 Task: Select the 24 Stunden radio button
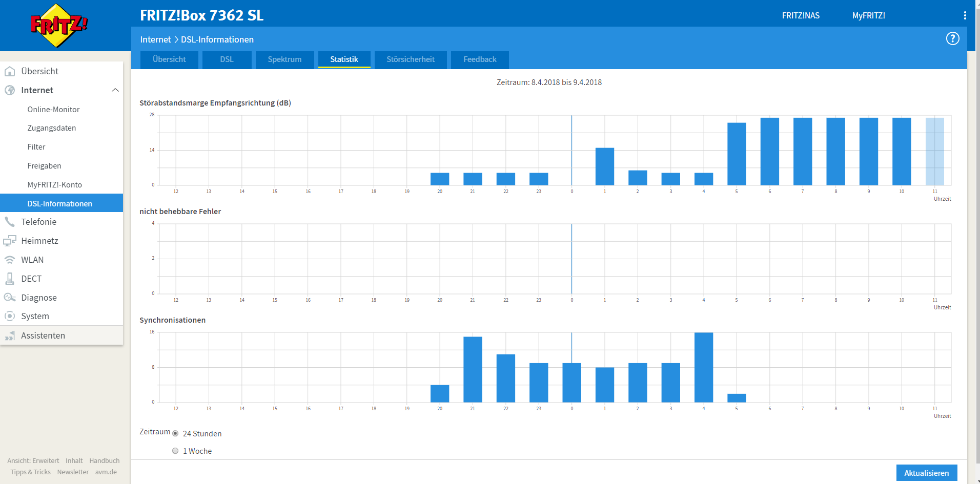pyautogui.click(x=175, y=434)
